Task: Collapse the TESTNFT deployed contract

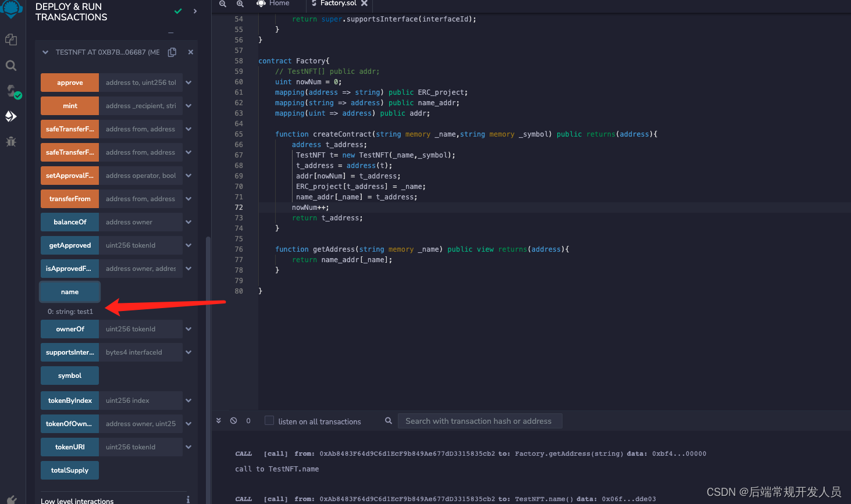Action: pyautogui.click(x=45, y=52)
